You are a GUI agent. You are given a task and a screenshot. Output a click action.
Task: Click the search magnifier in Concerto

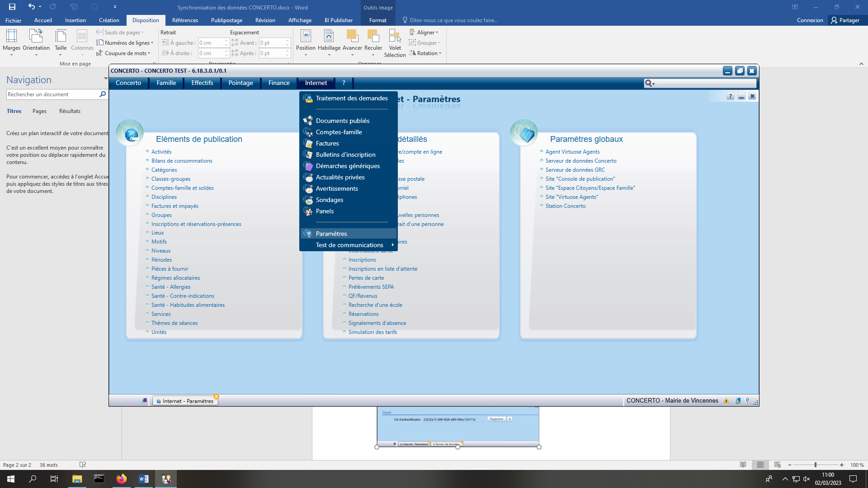coord(648,83)
